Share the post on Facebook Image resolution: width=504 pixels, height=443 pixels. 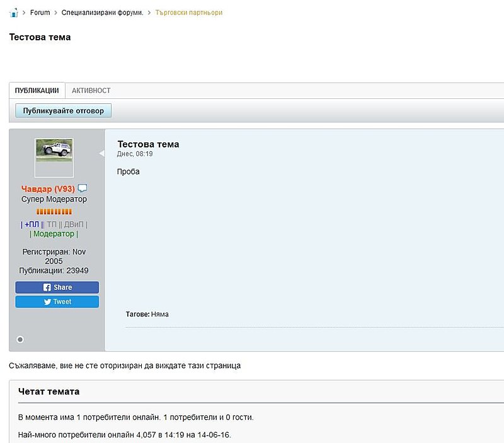pos(57,287)
